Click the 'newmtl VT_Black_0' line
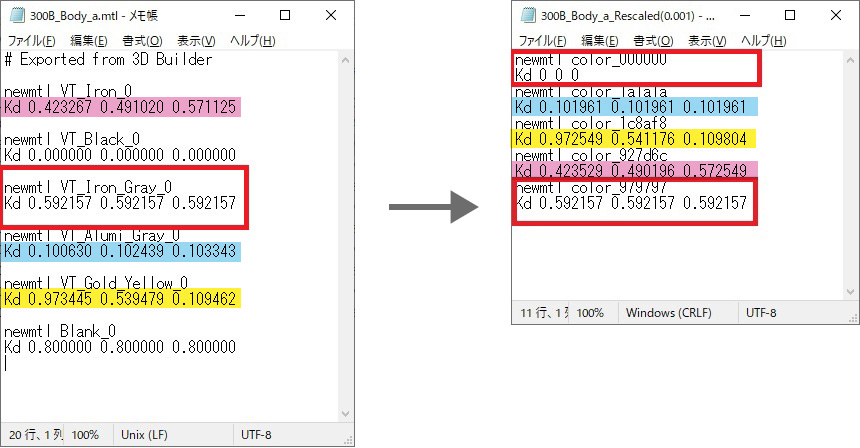The width and height of the screenshot is (860, 448). click(71, 139)
